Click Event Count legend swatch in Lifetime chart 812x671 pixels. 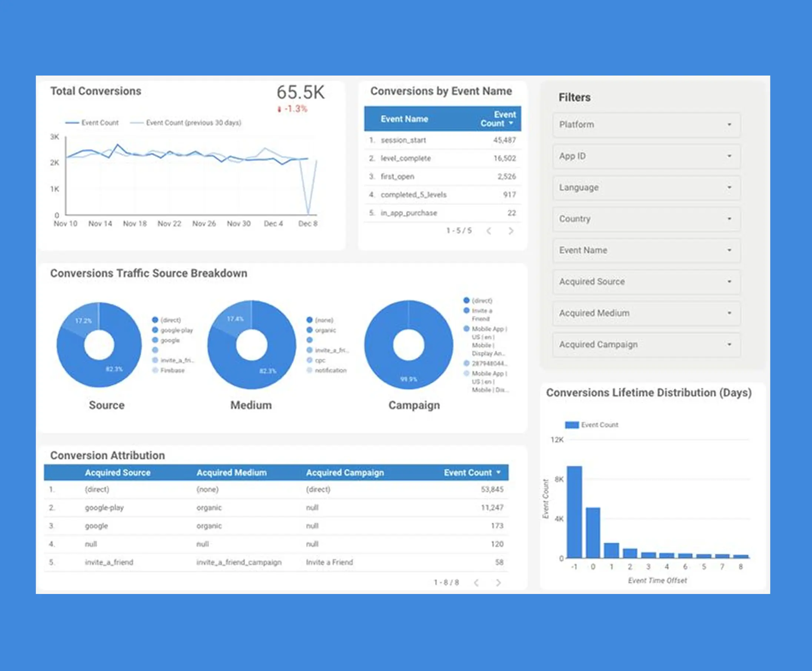coord(572,425)
